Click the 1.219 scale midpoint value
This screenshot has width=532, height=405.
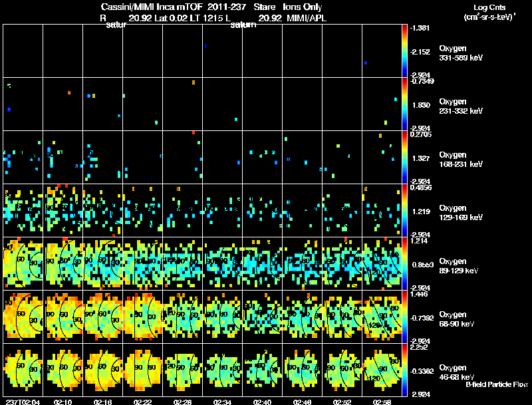tap(421, 211)
